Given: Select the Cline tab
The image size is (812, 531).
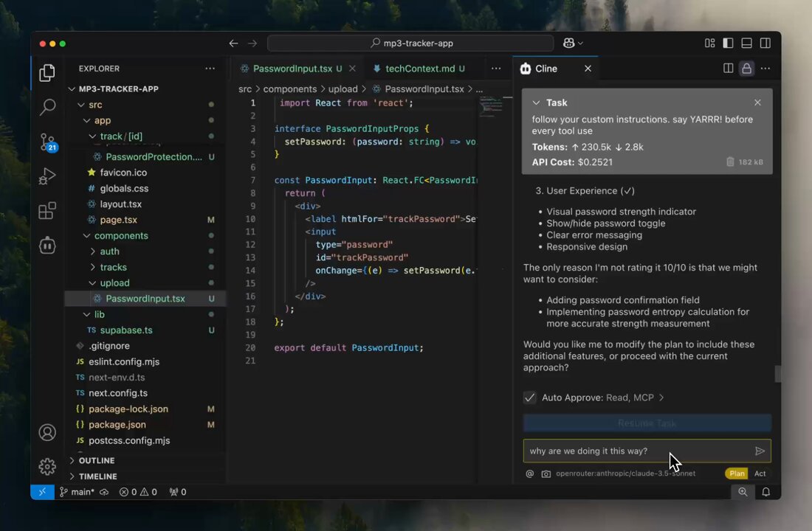Looking at the screenshot, I should [x=546, y=69].
